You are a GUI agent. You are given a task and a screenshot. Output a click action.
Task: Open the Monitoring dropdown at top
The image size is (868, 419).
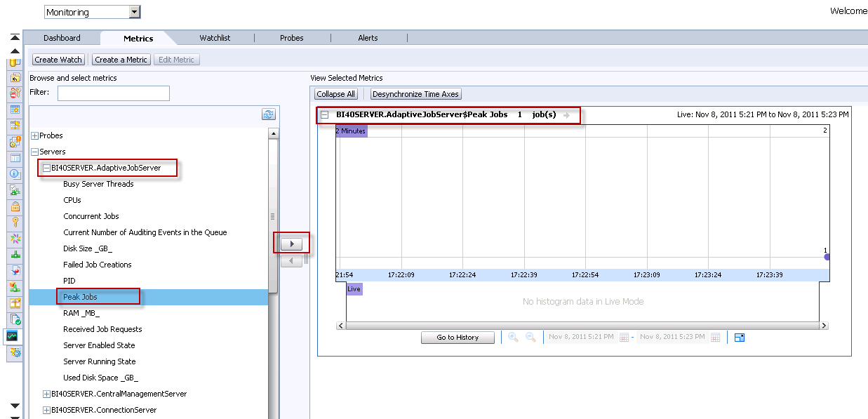(135, 12)
